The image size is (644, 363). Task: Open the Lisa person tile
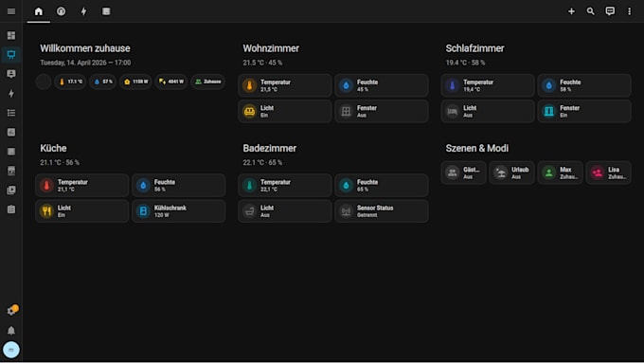point(609,172)
